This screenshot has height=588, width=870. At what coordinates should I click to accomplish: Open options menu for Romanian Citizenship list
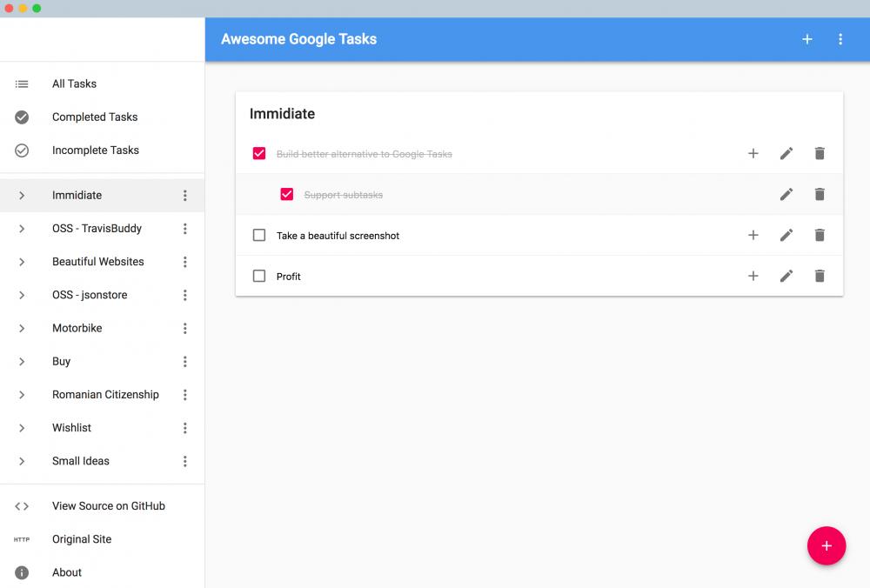tap(184, 394)
